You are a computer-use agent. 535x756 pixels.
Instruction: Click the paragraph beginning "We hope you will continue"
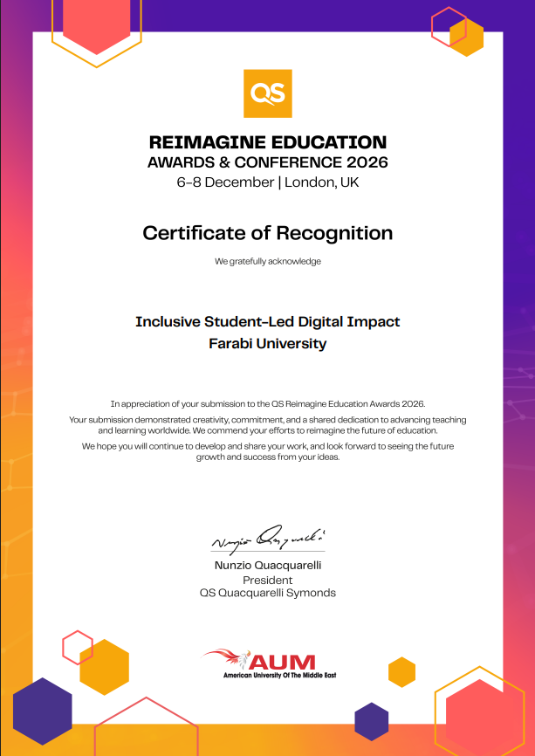267,452
